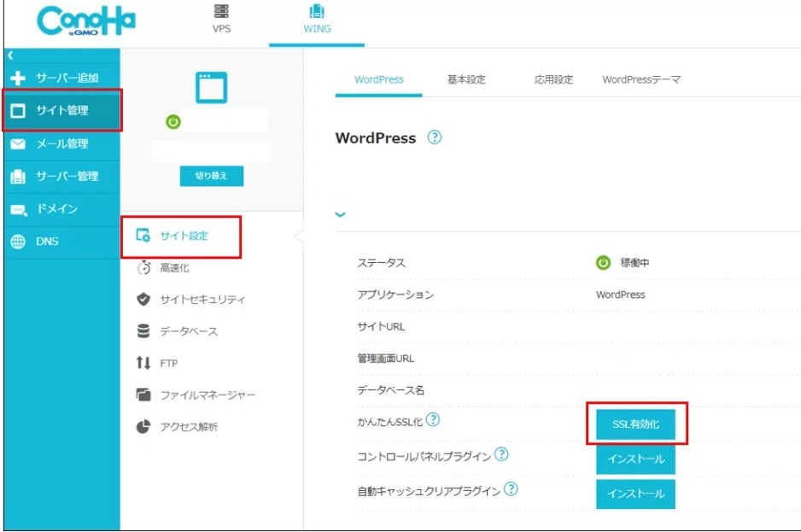Click the SSL有効化 button
Viewport: 801px width, 532px height.
tap(635, 424)
